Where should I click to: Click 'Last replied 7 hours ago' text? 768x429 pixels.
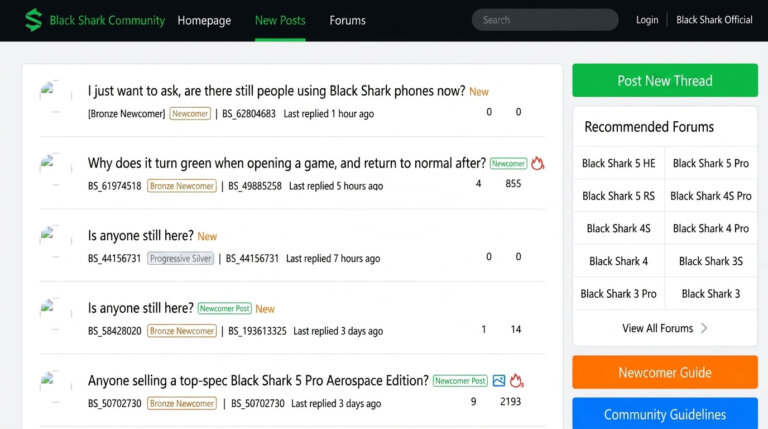[333, 259]
